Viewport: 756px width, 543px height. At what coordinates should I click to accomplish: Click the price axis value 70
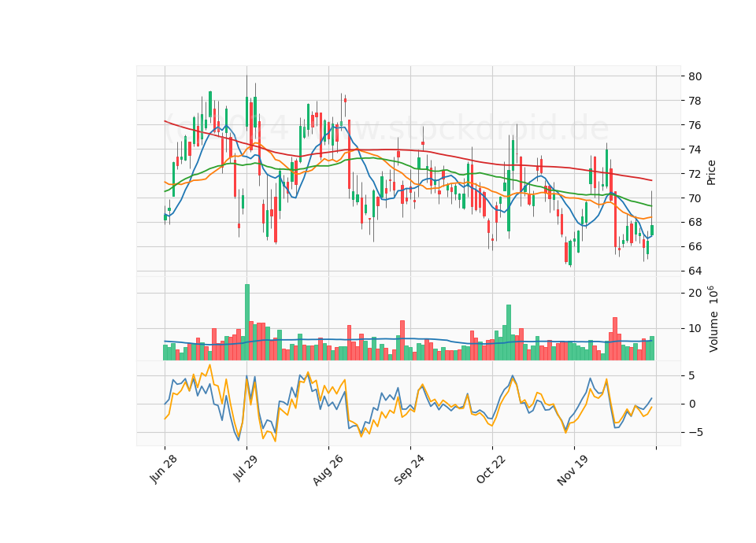[695, 198]
